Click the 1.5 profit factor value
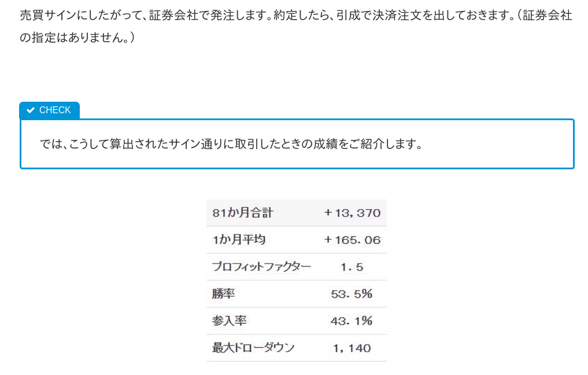 coord(352,267)
